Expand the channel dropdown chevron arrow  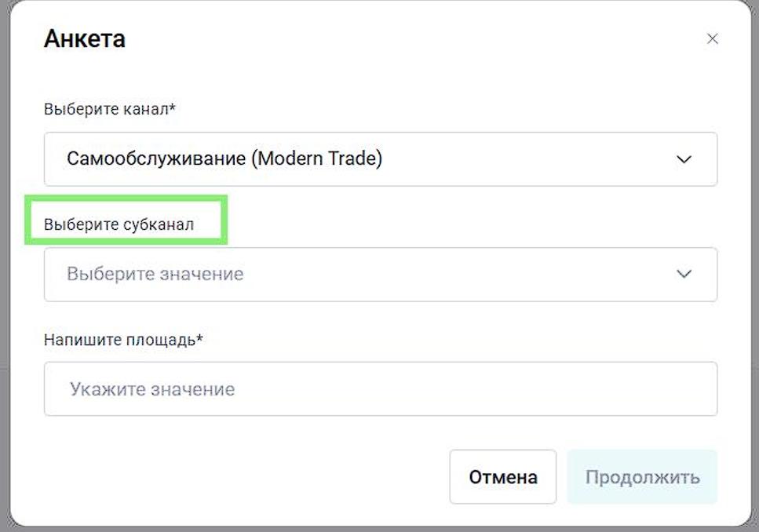pyautogui.click(x=684, y=159)
